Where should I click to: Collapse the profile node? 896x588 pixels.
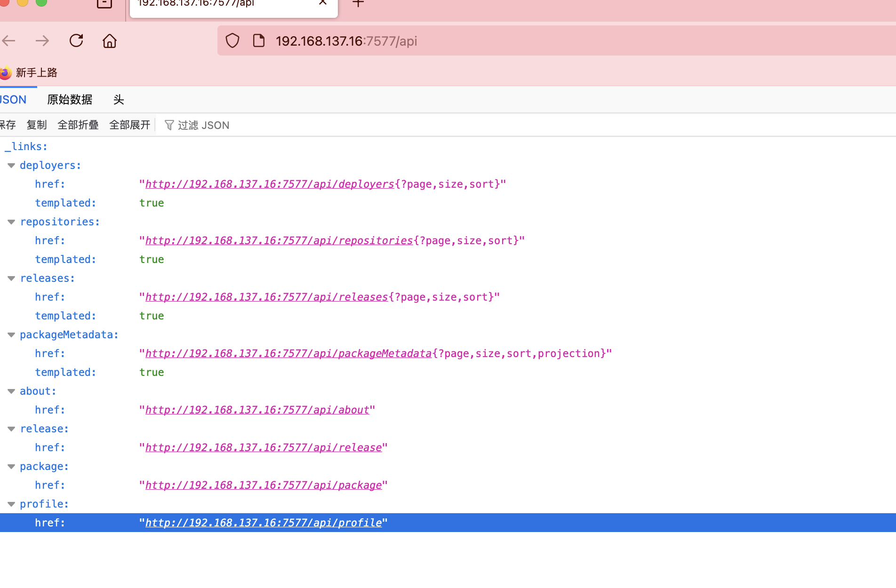11,504
